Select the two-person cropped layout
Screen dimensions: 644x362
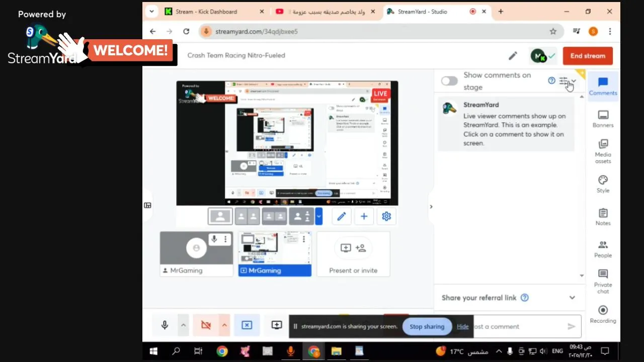(x=247, y=216)
